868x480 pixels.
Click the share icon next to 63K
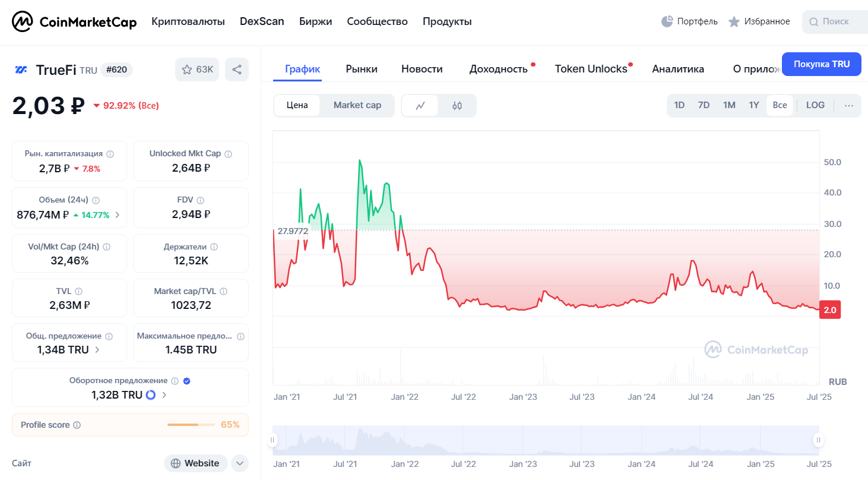[237, 70]
